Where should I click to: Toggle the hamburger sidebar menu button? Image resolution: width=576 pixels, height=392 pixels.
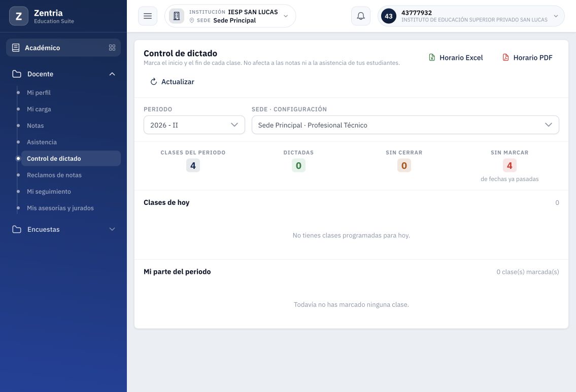(148, 16)
